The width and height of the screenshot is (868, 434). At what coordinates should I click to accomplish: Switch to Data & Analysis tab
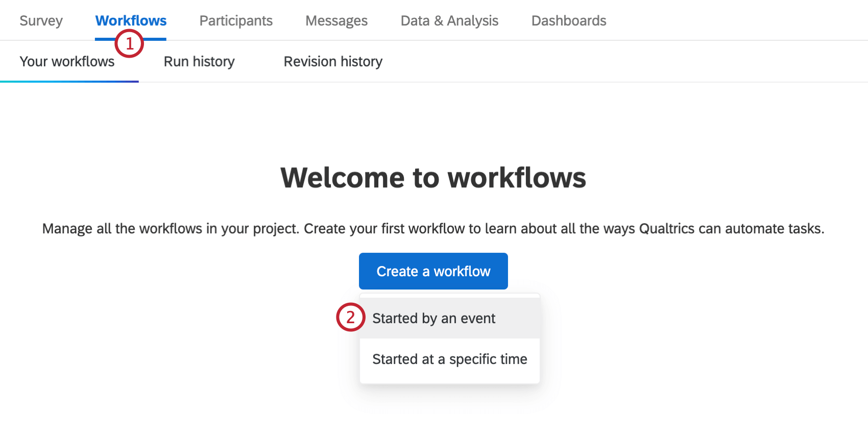[449, 20]
